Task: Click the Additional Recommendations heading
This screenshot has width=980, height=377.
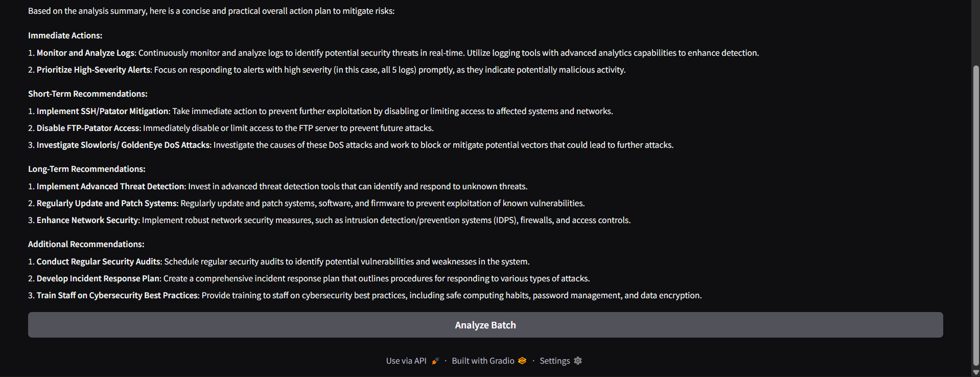Action: [86, 244]
